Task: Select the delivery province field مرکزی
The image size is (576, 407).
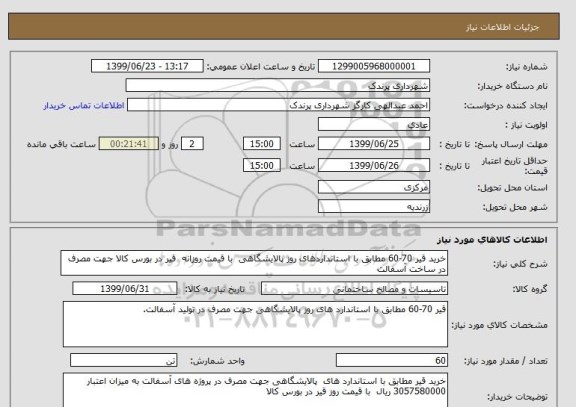Action: 374,187
